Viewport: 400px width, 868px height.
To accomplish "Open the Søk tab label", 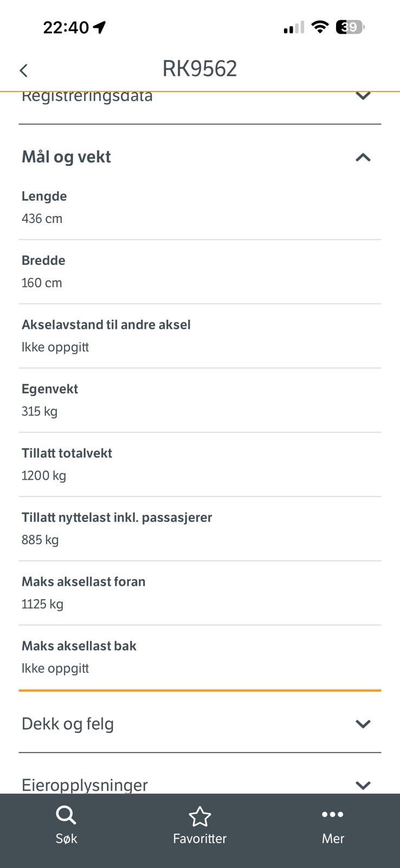I will click(x=66, y=839).
